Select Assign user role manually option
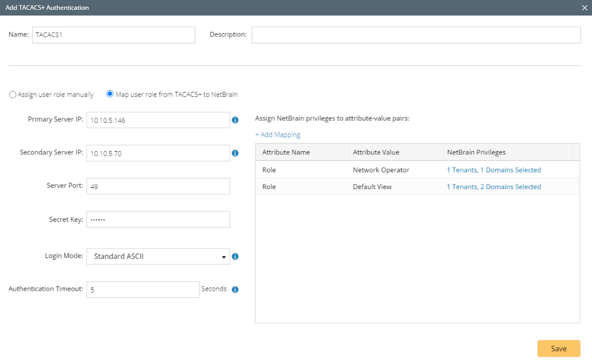The height and width of the screenshot is (364, 592). pyautogui.click(x=13, y=95)
